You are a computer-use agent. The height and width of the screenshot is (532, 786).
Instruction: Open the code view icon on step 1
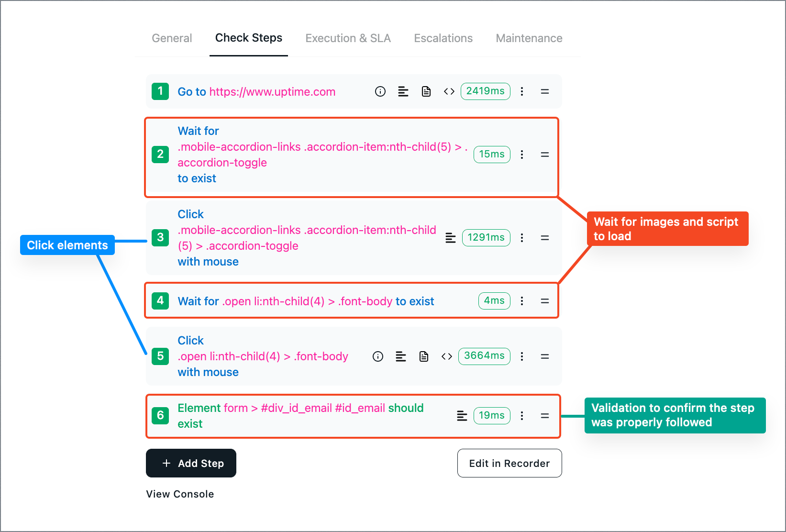point(449,91)
